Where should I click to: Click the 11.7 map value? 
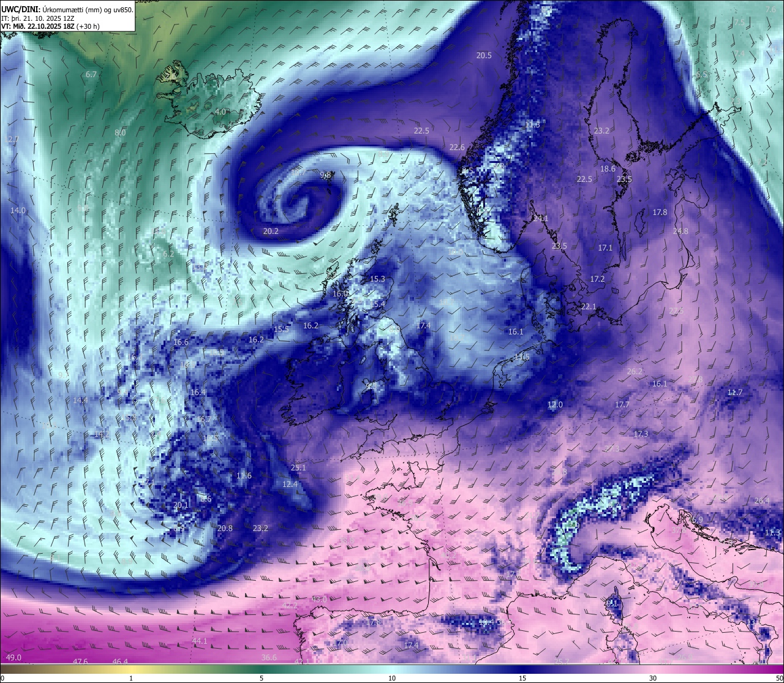735,392
